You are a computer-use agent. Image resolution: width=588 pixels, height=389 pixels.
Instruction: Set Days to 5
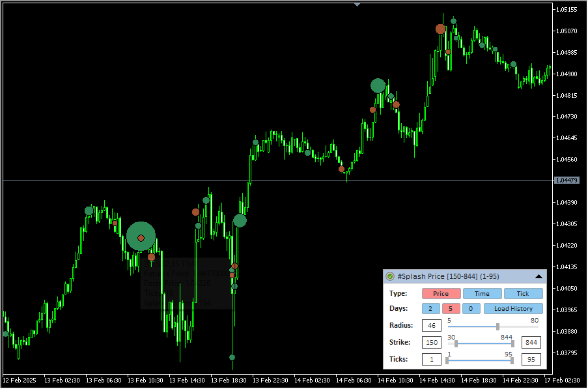coord(451,309)
